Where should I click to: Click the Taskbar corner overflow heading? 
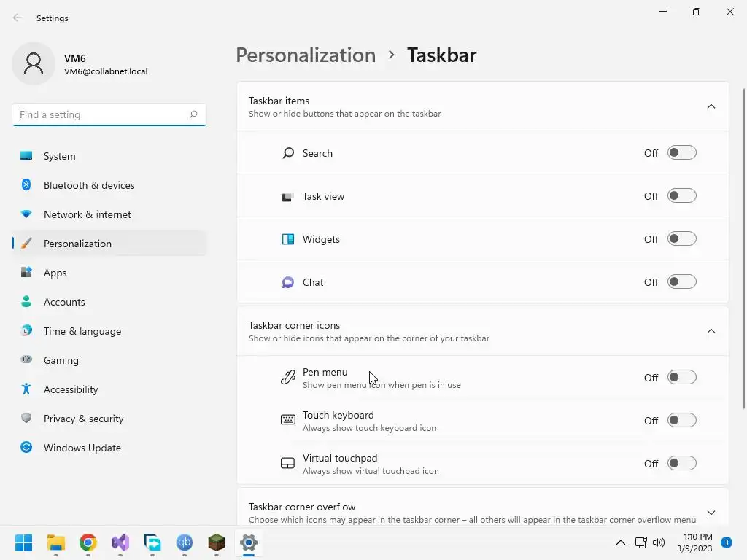click(x=302, y=507)
